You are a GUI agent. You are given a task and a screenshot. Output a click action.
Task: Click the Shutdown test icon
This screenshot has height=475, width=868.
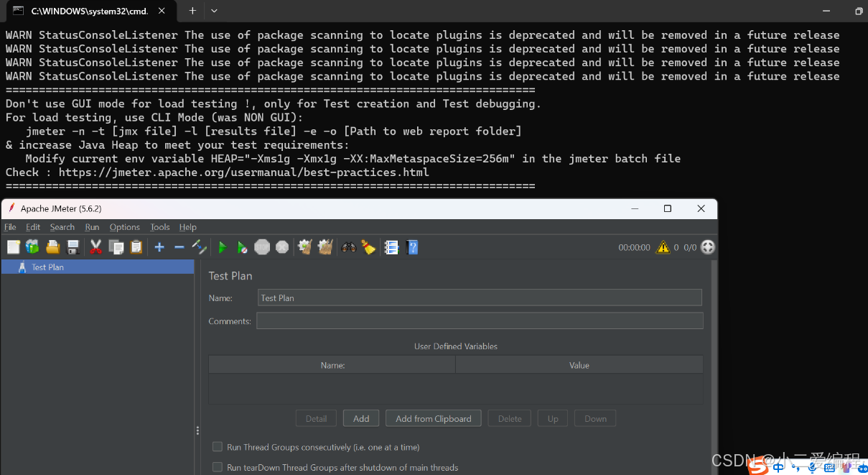pyautogui.click(x=282, y=247)
